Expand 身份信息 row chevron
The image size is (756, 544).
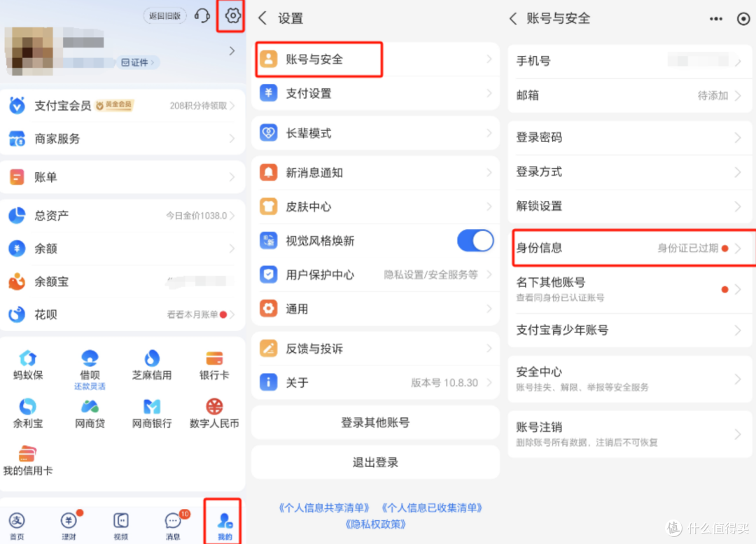pos(738,248)
